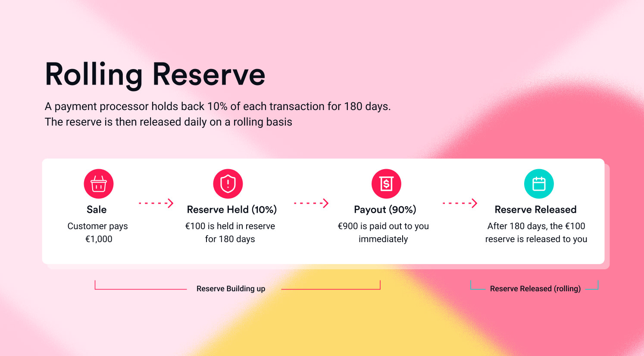
Task: Click the After 180 days description text
Action: tap(536, 233)
